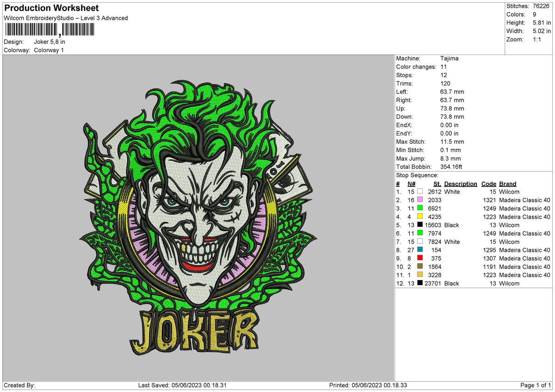555x392 pixels.
Task: Select the yellow swatch in stop row 4
Action: pos(420,216)
